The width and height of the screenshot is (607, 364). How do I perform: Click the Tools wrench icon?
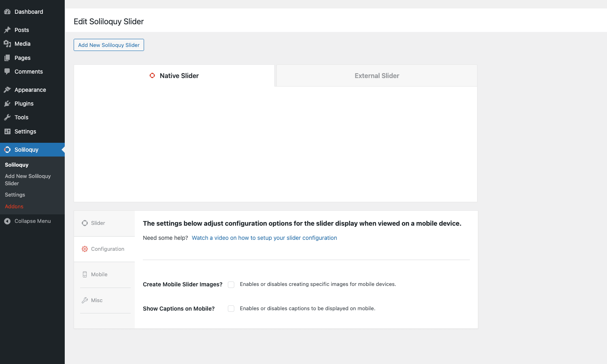(7, 117)
